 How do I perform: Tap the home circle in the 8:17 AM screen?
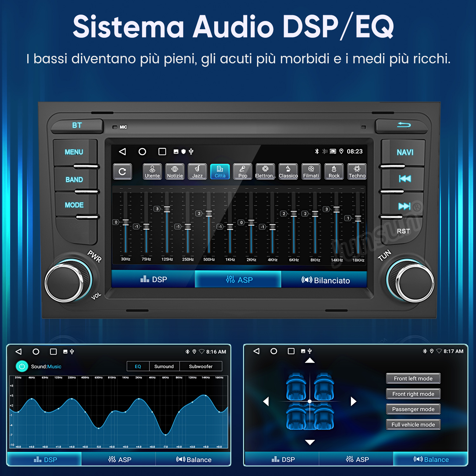point(274,351)
